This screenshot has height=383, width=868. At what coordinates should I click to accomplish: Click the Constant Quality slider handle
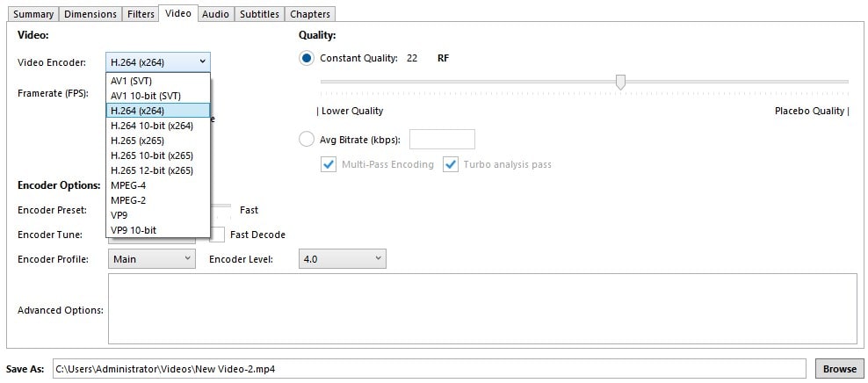point(620,82)
